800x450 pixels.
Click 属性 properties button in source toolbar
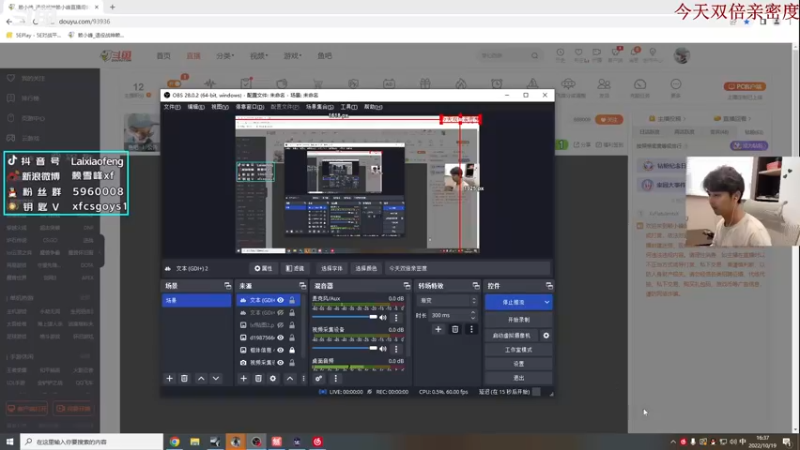click(x=263, y=268)
